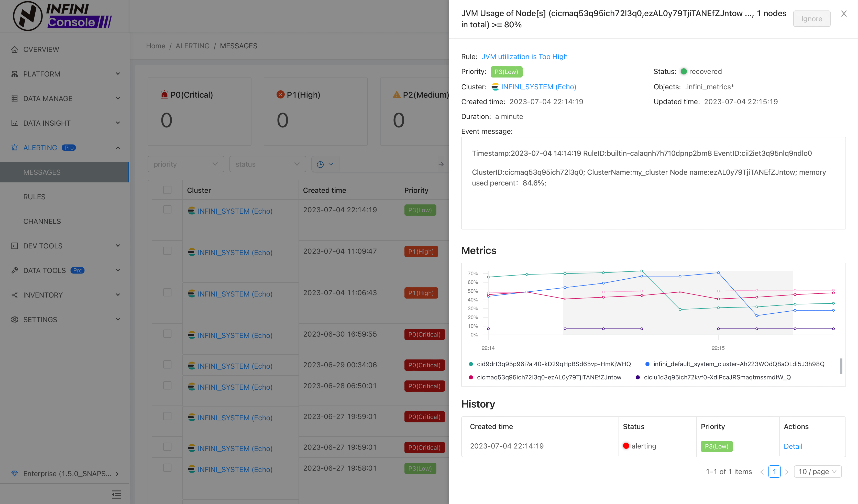
Task: Select the 2023-07-04 11:06:43 message checkbox
Action: 167,292
